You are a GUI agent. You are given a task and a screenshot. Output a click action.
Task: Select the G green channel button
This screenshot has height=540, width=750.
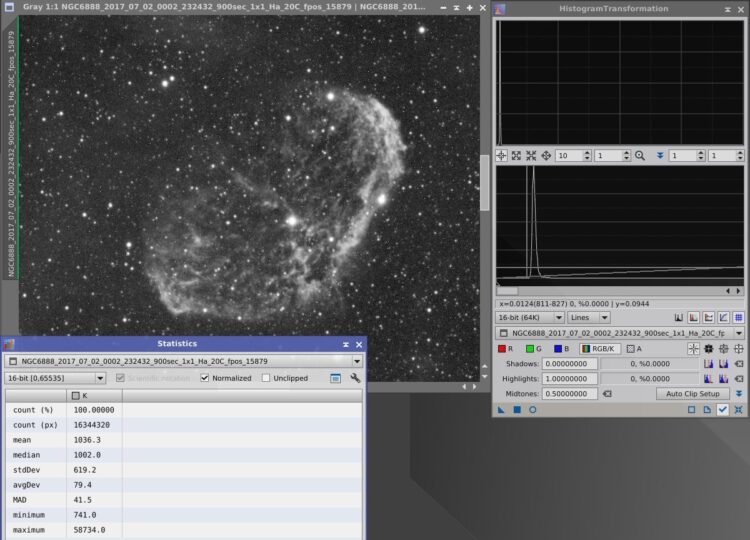coord(534,349)
